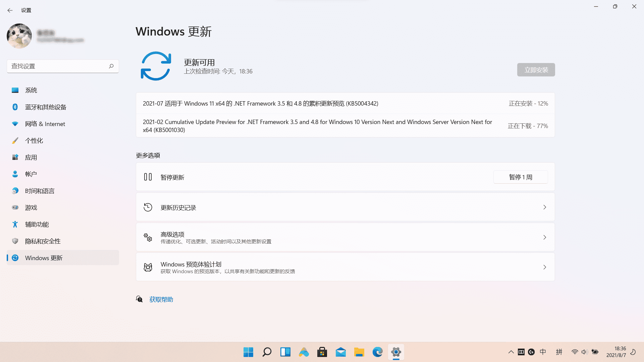Click the pause bars icon beside 暂停更新

[x=148, y=177]
